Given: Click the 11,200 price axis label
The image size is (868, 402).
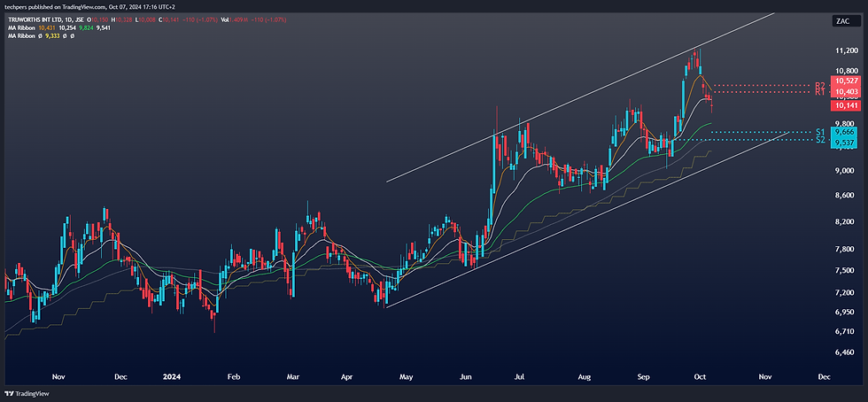Looking at the screenshot, I should pos(847,50).
